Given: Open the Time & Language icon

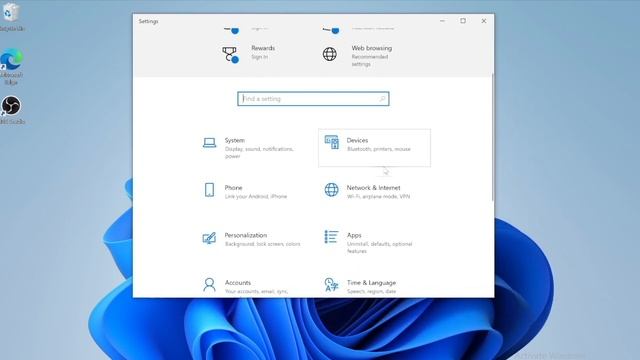Looking at the screenshot, I should (331, 284).
